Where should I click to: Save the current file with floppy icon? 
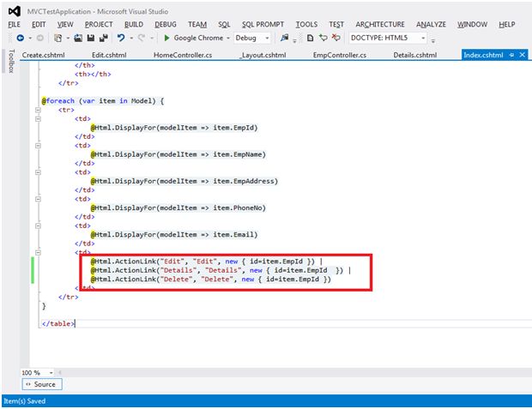click(91, 38)
